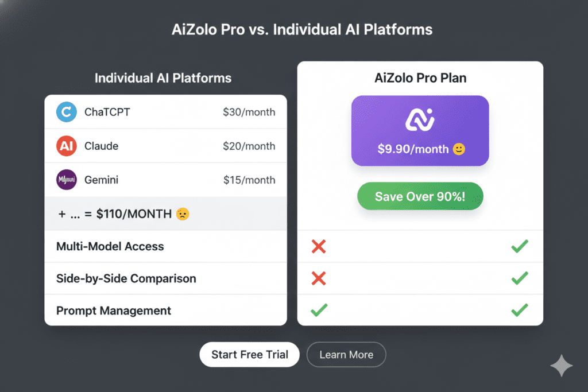
Task: Select the Claude AI icon
Action: pos(66,146)
